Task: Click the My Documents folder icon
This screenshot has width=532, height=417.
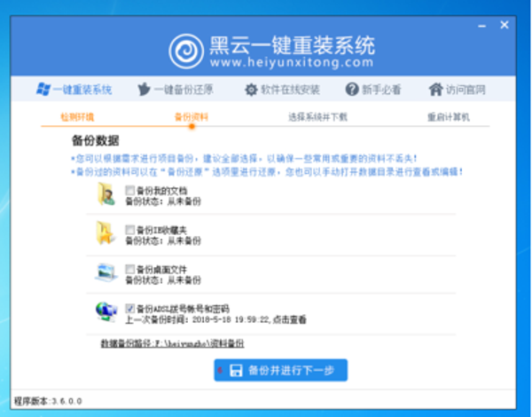Action: click(x=106, y=194)
